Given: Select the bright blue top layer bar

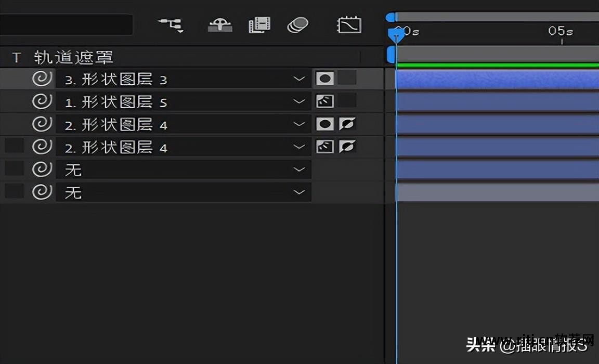Looking at the screenshot, I should click(497, 80).
